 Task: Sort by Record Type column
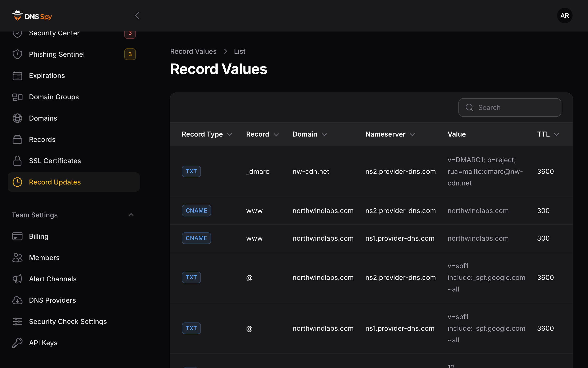(x=207, y=134)
